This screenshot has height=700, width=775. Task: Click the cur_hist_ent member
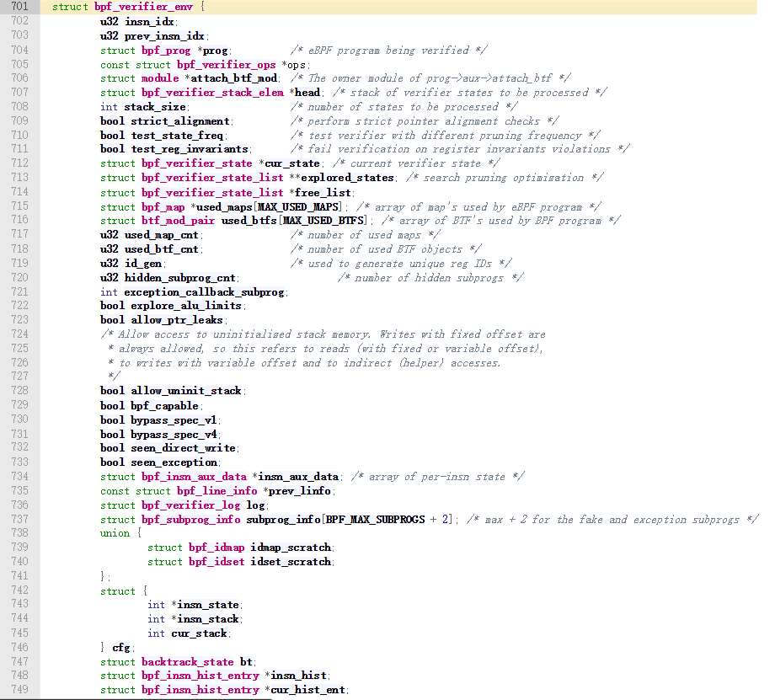[307, 690]
